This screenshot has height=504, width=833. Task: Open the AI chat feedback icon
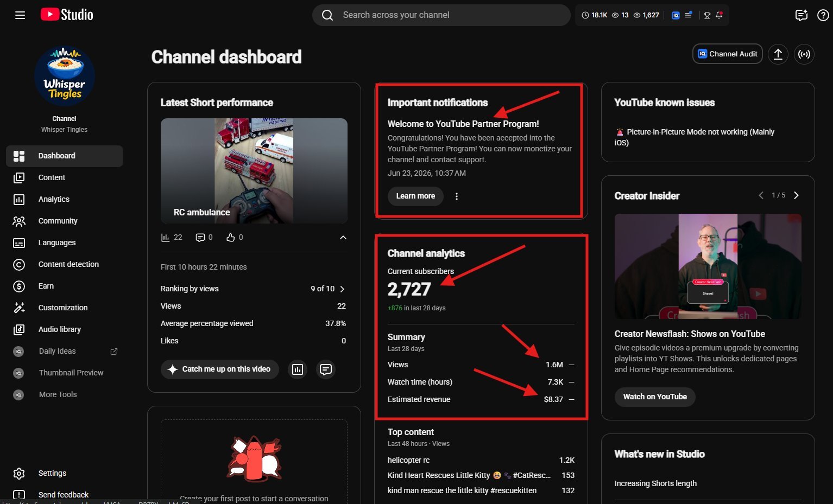tap(801, 15)
